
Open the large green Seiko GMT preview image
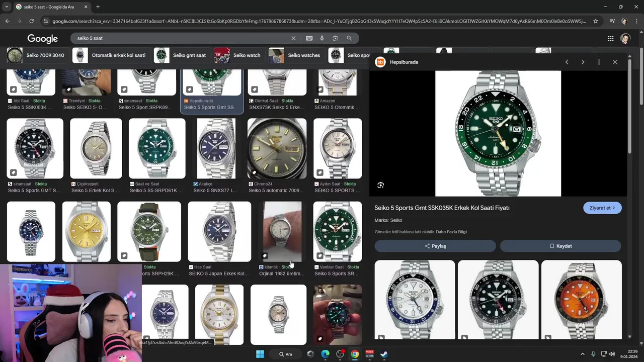(x=498, y=133)
